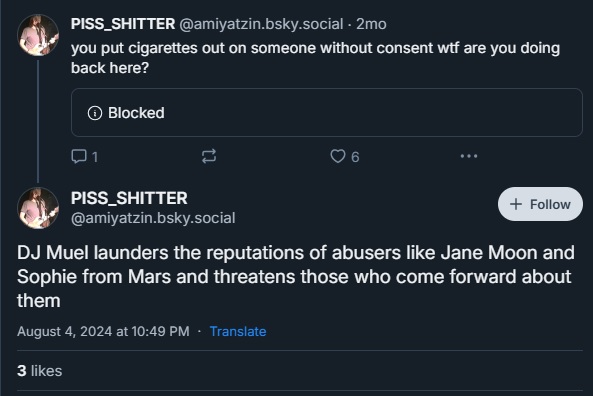Open the parent post's PISS_SHITTER avatar
Image resolution: width=593 pixels, height=396 pixels.
[38, 35]
